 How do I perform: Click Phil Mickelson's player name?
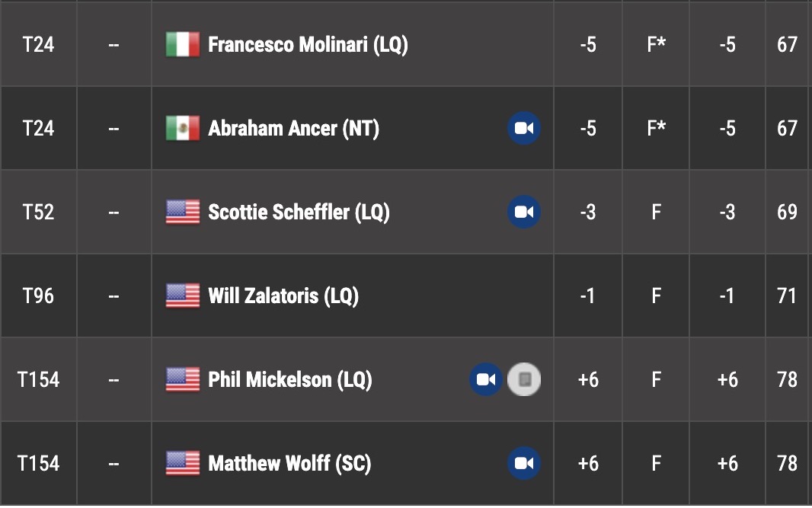(289, 379)
